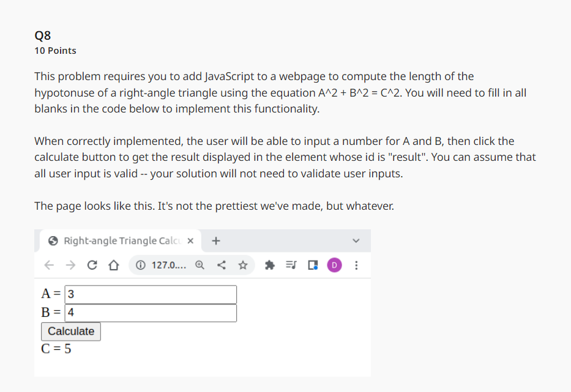Click the browser Home icon
This screenshot has height=392, width=571.
point(113,265)
